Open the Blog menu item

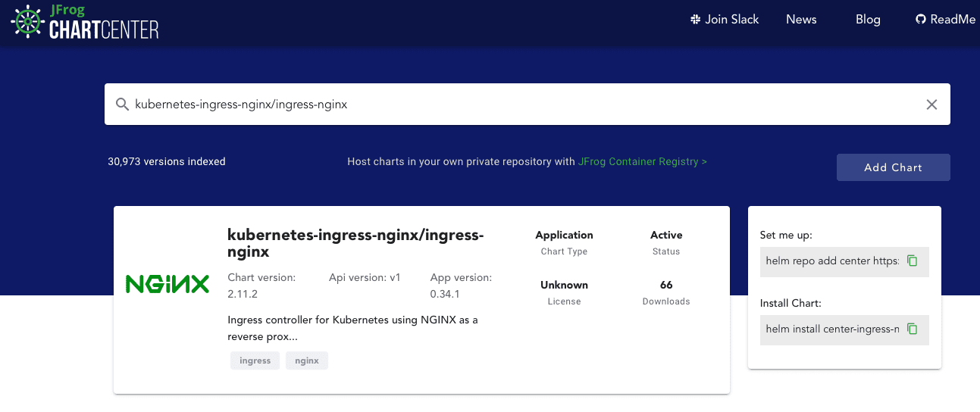(x=868, y=20)
